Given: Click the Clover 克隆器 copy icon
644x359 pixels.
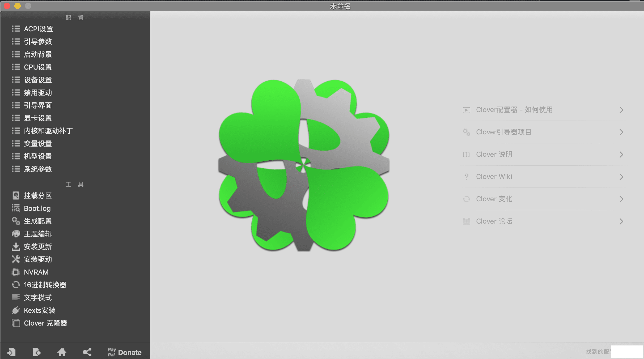Looking at the screenshot, I should tap(16, 323).
